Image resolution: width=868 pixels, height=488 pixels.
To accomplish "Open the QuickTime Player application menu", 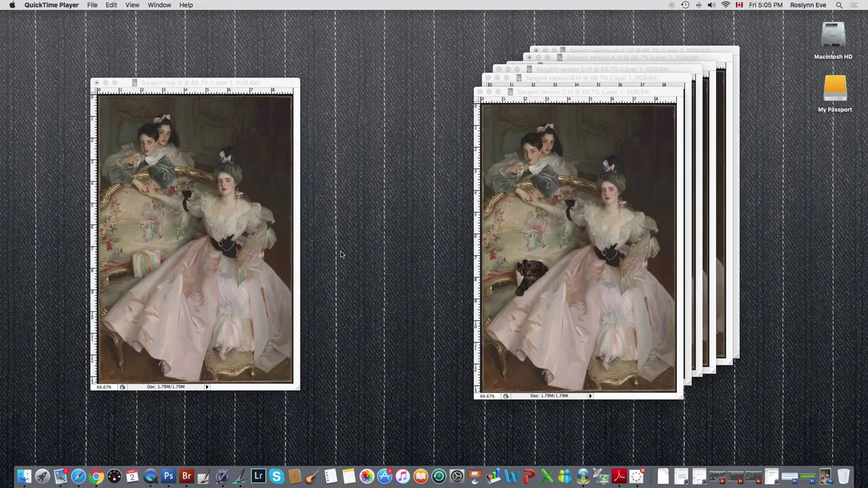I will [52, 5].
